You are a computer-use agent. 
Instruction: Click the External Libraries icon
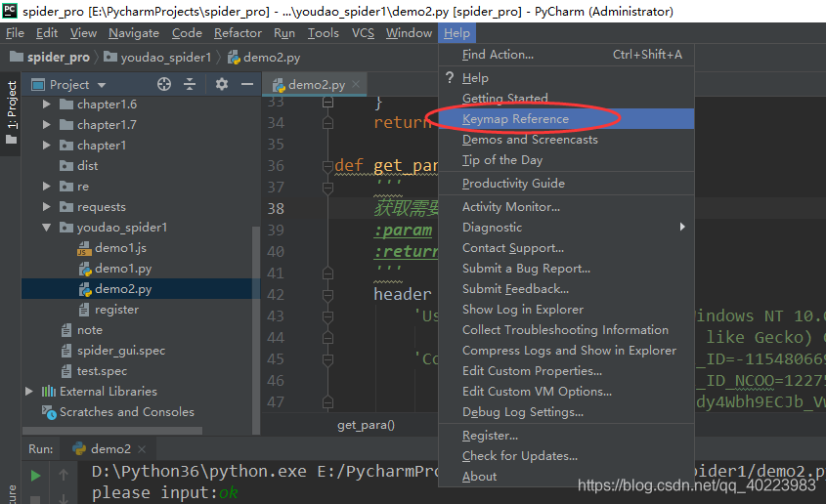point(49,392)
